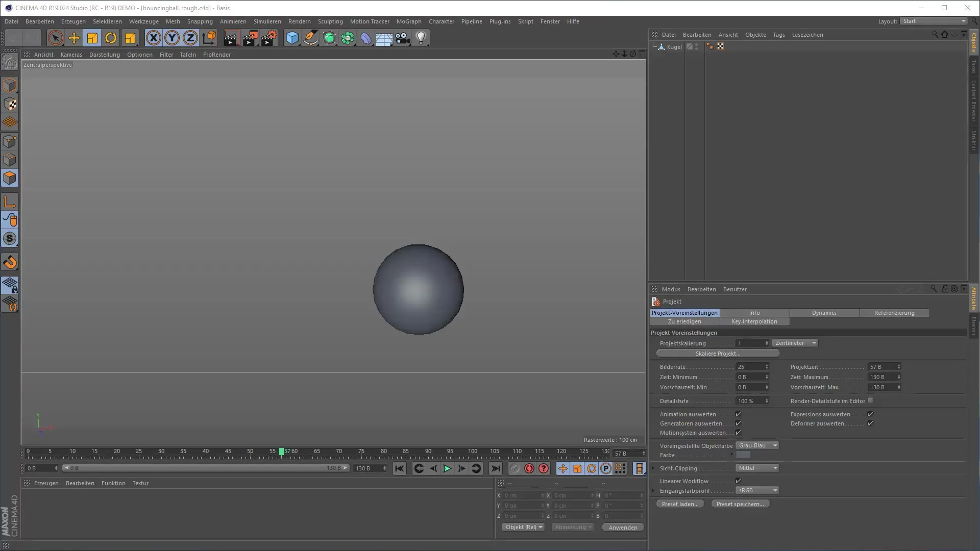Switch to texture mode in left sidebar
The width and height of the screenshot is (980, 551).
tap(10, 104)
